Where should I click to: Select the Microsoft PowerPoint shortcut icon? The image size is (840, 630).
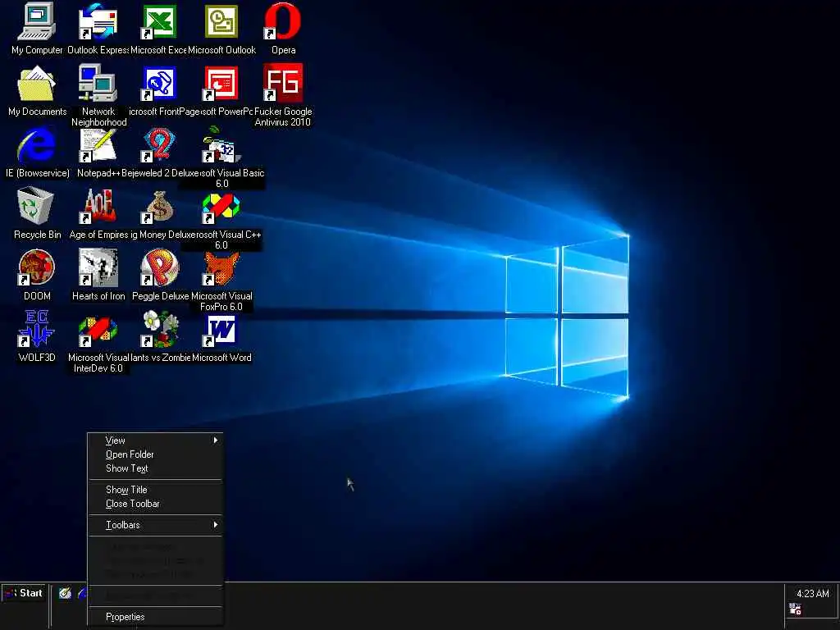(221, 83)
